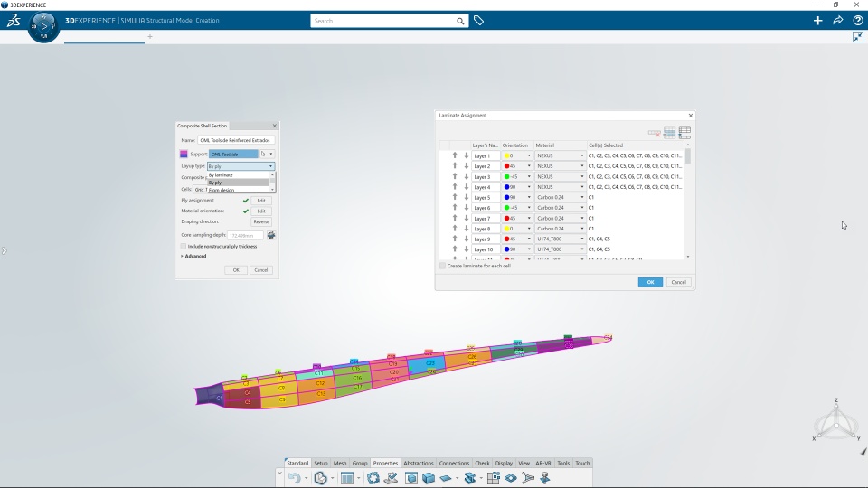Screen dimensions: 868x488
Task: Click the view orientation axis triad
Action: coord(836,422)
